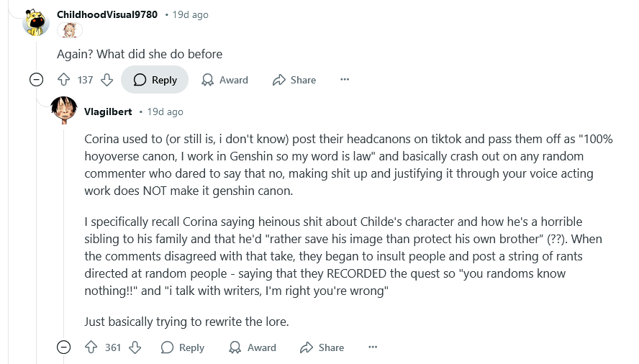The height and width of the screenshot is (364, 639).
Task: Share Vlagilbert's reply
Action: pos(322,347)
